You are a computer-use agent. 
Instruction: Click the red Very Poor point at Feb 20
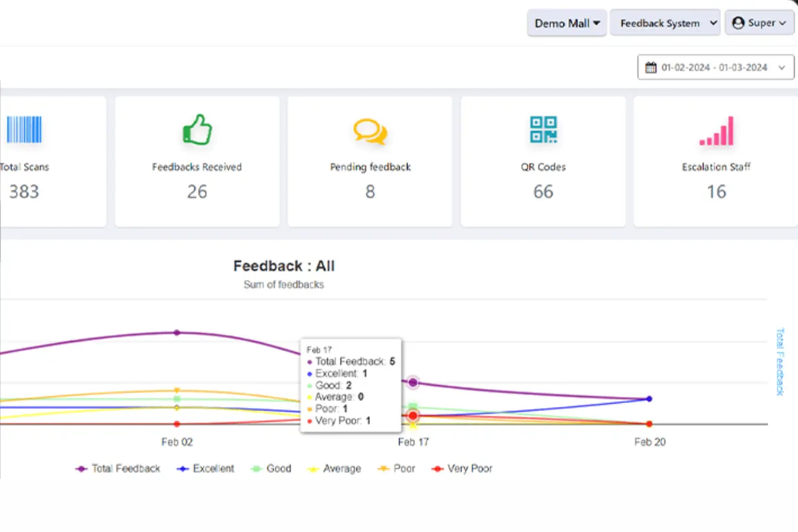(649, 424)
